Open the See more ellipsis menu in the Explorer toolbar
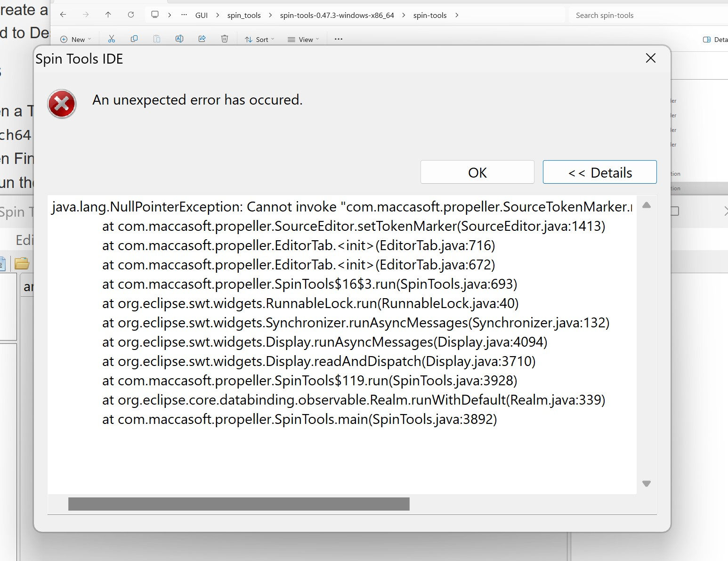 338,39
